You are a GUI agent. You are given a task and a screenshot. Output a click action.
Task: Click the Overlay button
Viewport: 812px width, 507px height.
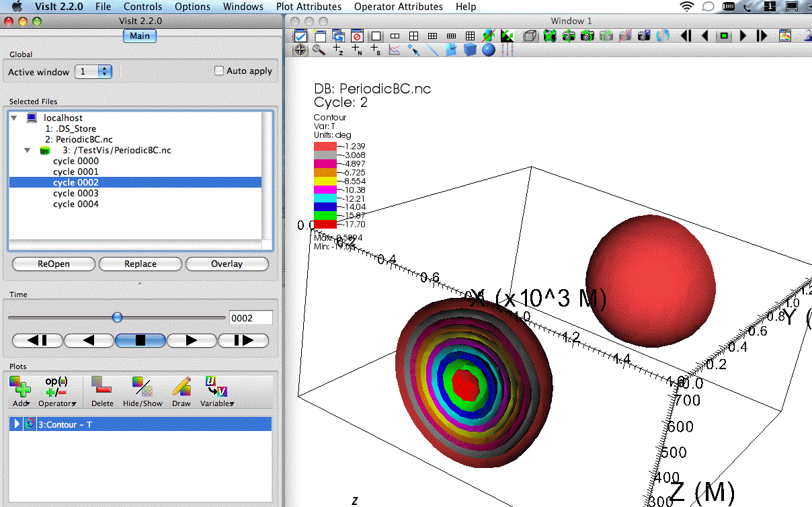pyautogui.click(x=227, y=264)
